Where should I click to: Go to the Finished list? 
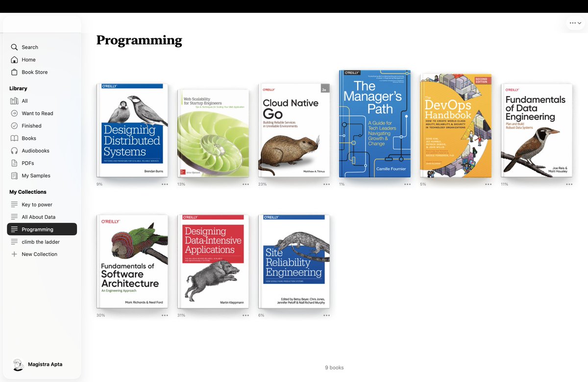click(x=31, y=126)
